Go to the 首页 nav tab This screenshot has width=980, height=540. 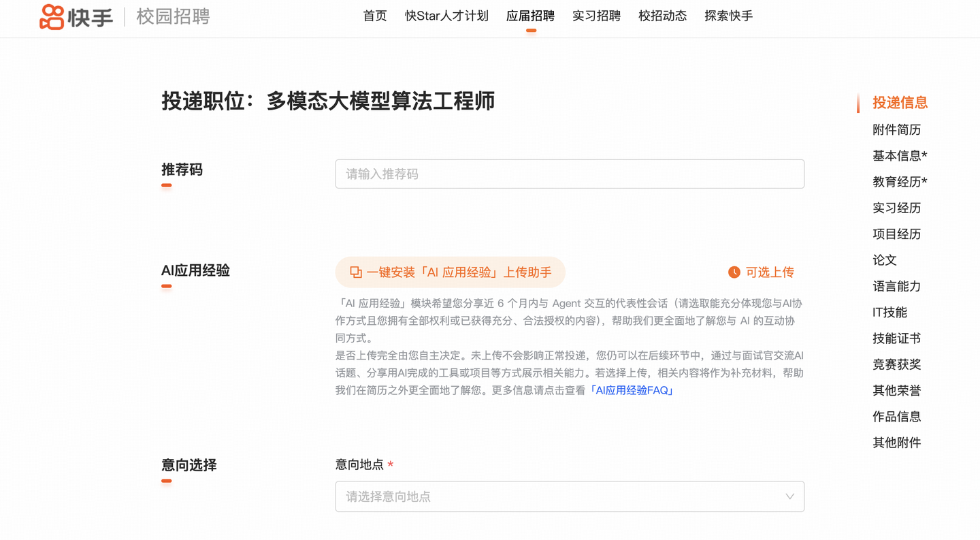pyautogui.click(x=375, y=16)
